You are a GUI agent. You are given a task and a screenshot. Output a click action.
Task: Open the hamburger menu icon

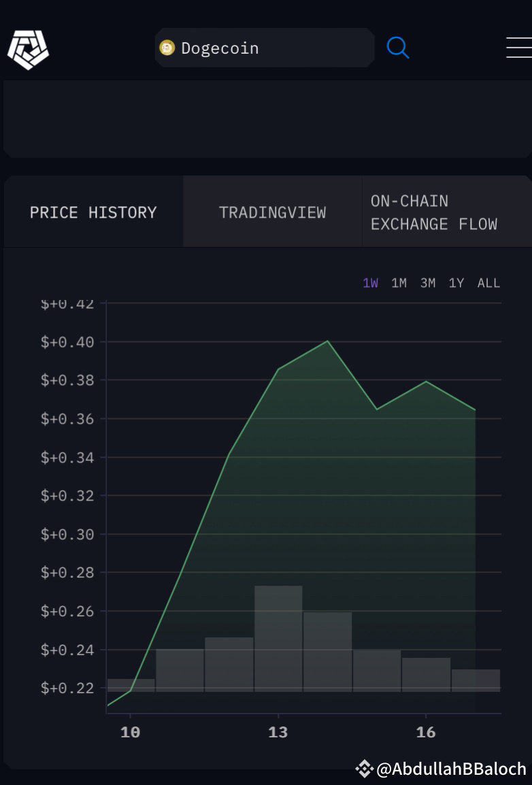tap(519, 48)
